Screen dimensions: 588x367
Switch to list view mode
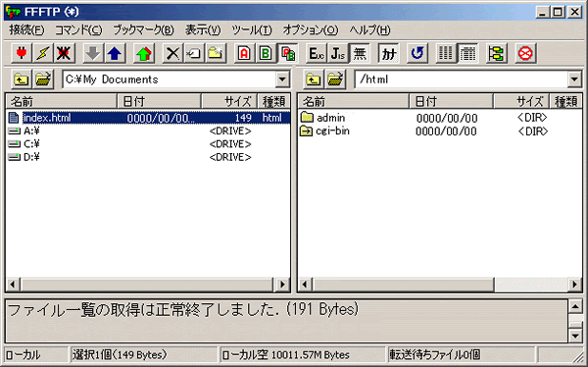click(x=446, y=53)
